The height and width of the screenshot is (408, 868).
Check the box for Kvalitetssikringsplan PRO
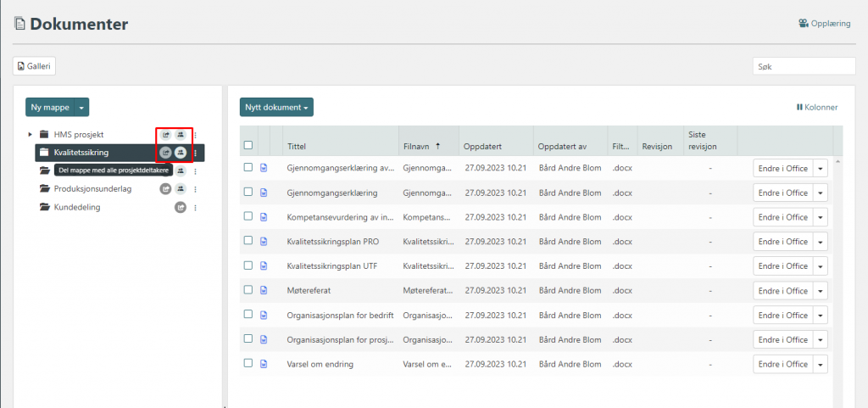click(248, 241)
